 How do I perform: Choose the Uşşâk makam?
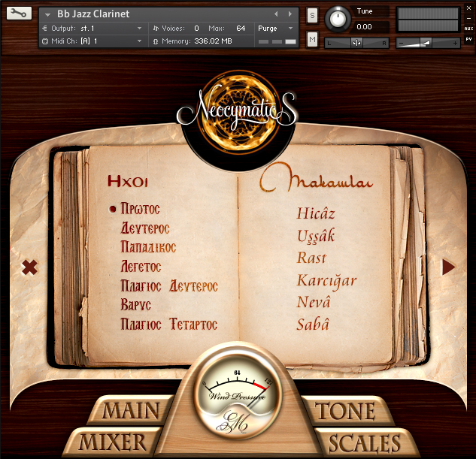point(316,236)
